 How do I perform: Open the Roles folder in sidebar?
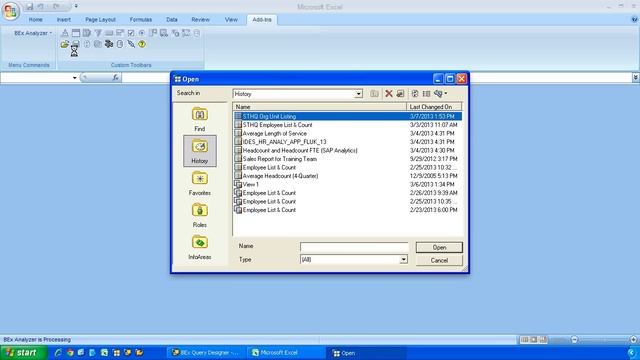200,215
